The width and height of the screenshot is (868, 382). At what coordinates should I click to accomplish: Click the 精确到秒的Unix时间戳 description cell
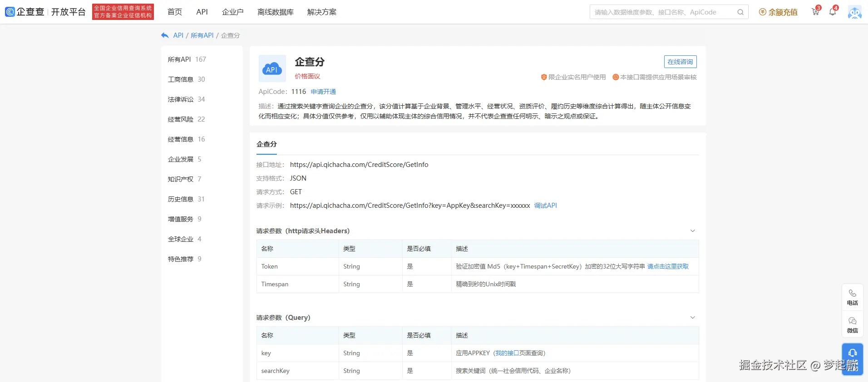coord(575,284)
